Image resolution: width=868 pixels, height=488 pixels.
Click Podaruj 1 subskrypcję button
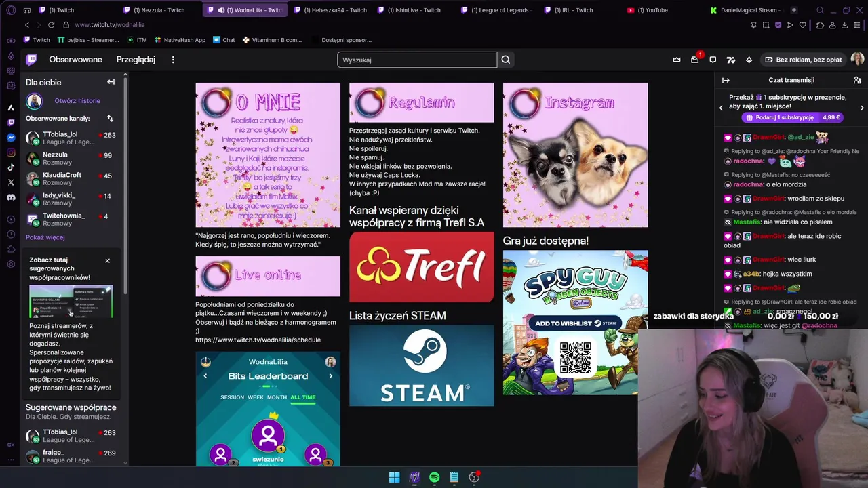tap(792, 117)
